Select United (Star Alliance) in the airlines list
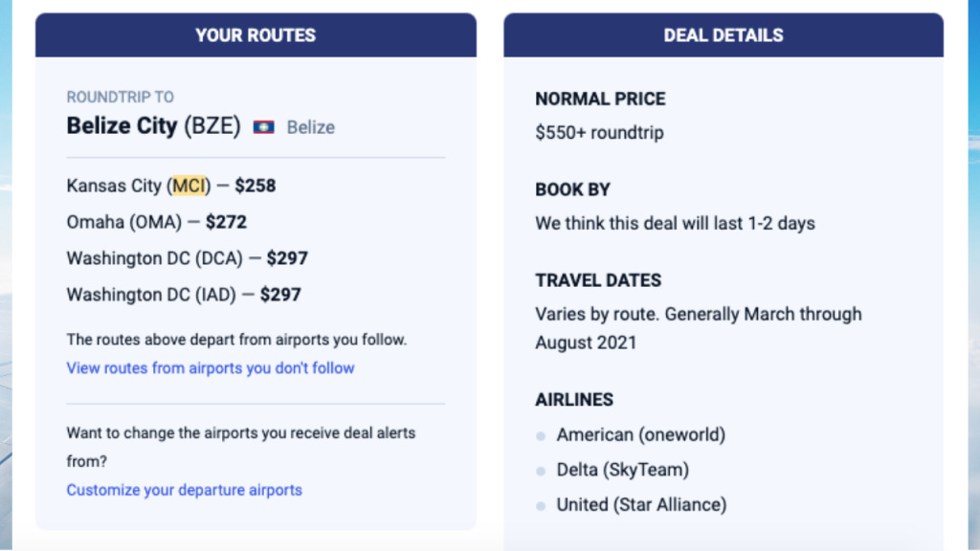 coord(641,504)
